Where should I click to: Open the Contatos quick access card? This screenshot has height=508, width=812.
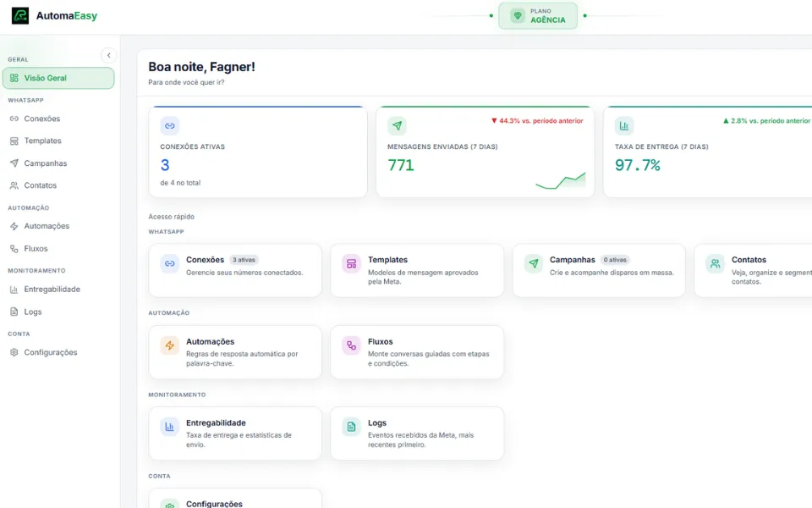pos(754,271)
